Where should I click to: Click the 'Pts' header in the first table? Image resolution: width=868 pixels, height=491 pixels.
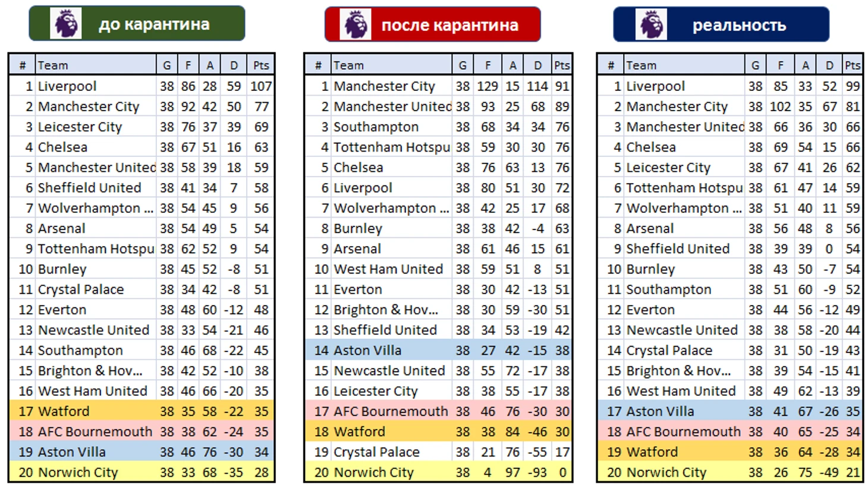(261, 65)
